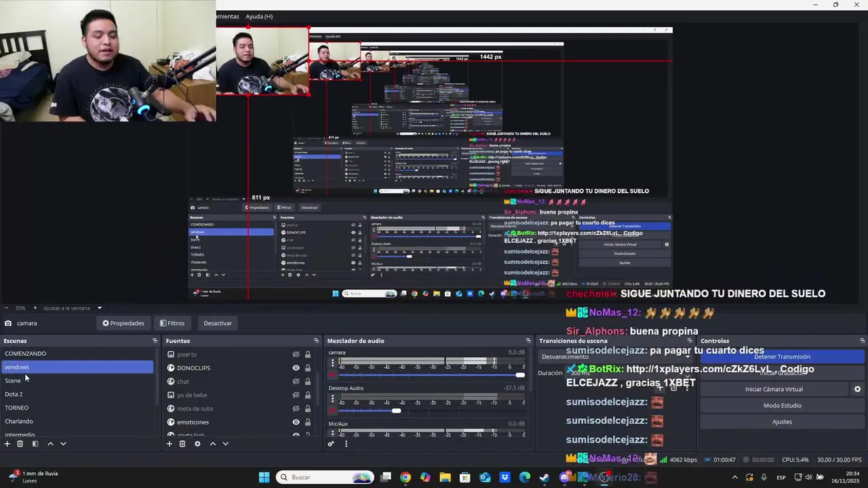Image resolution: width=868 pixels, height=488 pixels.
Task: Move the selected scene down
Action: [63, 444]
